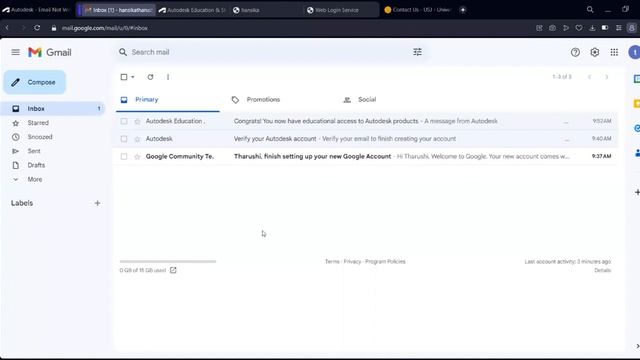This screenshot has height=360, width=640.
Task: Open Gmail Settings gear
Action: point(595,52)
